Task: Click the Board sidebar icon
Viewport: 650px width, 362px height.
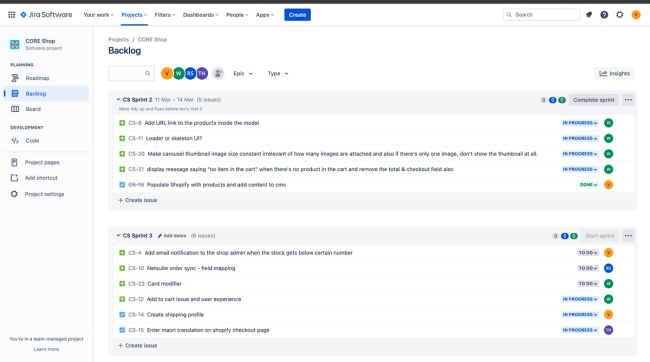Action: (x=15, y=109)
